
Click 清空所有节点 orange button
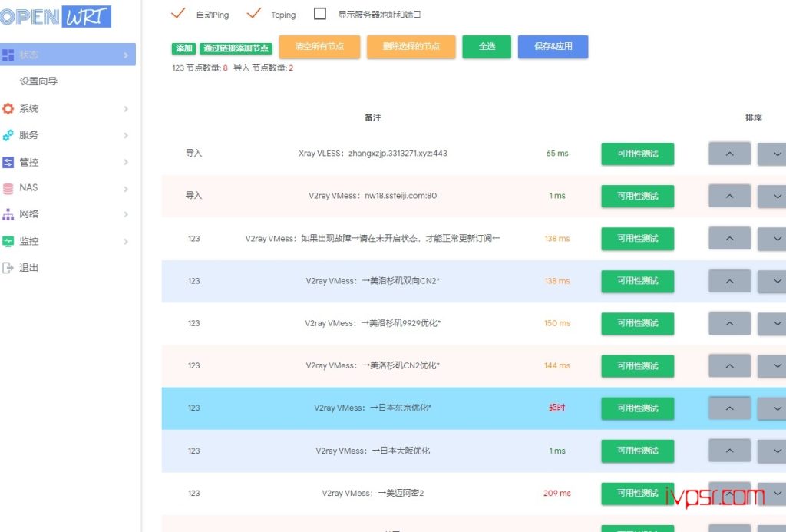pos(319,47)
